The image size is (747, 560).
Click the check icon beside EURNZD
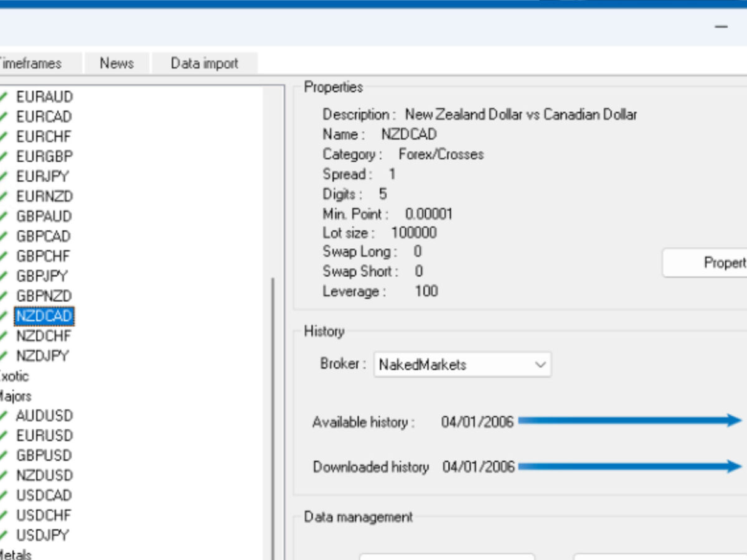[x=5, y=197]
